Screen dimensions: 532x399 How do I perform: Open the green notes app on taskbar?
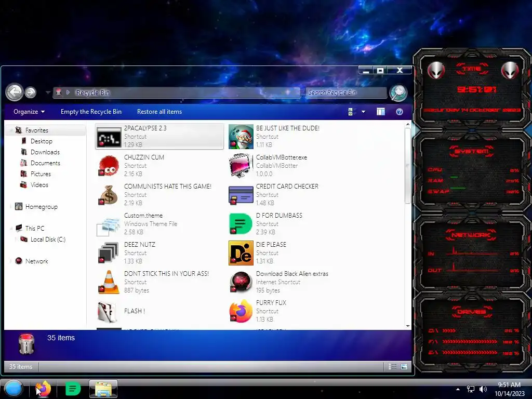coord(73,389)
